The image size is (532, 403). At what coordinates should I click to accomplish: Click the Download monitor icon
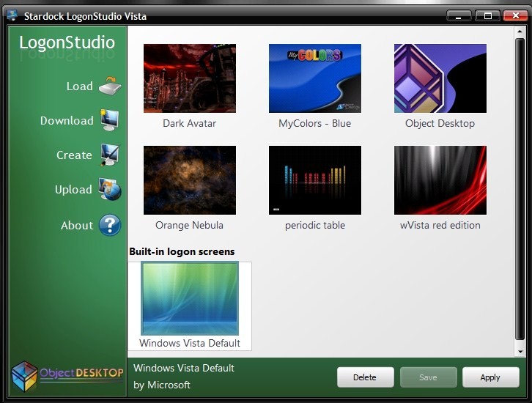coord(110,120)
